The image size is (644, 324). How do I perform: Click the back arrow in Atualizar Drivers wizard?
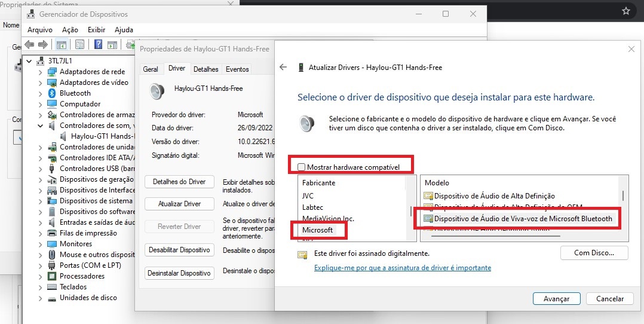[x=283, y=67]
